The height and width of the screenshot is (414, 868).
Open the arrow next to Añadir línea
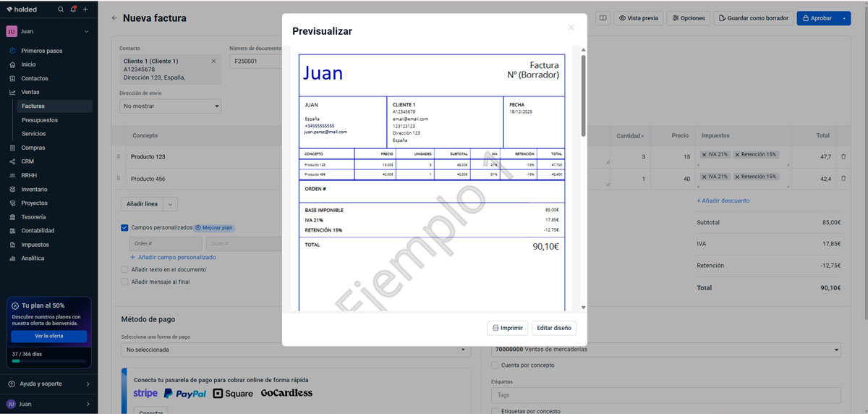(x=171, y=204)
